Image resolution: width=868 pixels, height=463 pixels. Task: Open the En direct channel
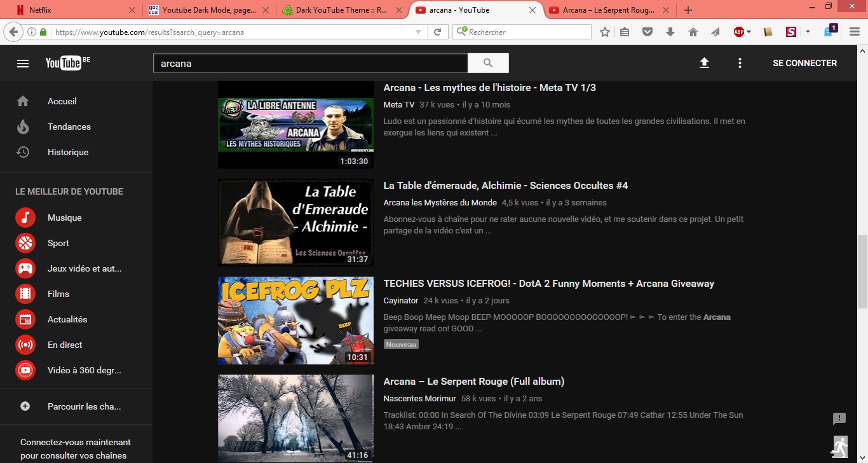tap(65, 345)
